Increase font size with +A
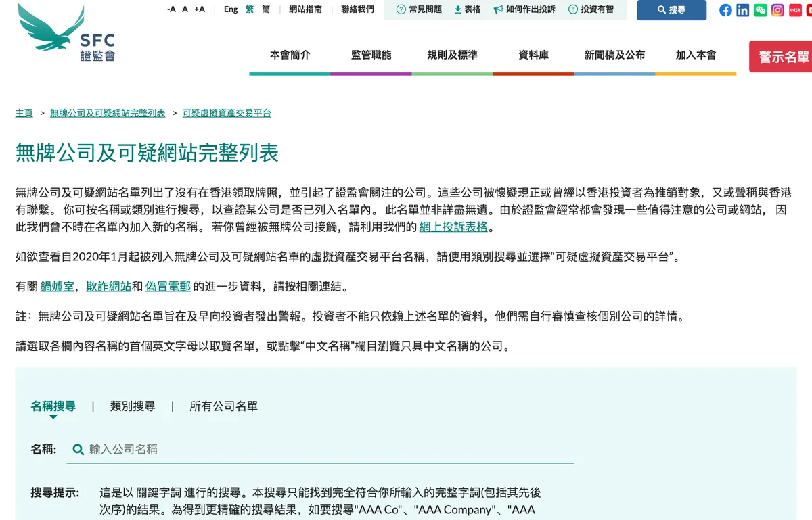The height and width of the screenshot is (520, 812). [x=200, y=9]
